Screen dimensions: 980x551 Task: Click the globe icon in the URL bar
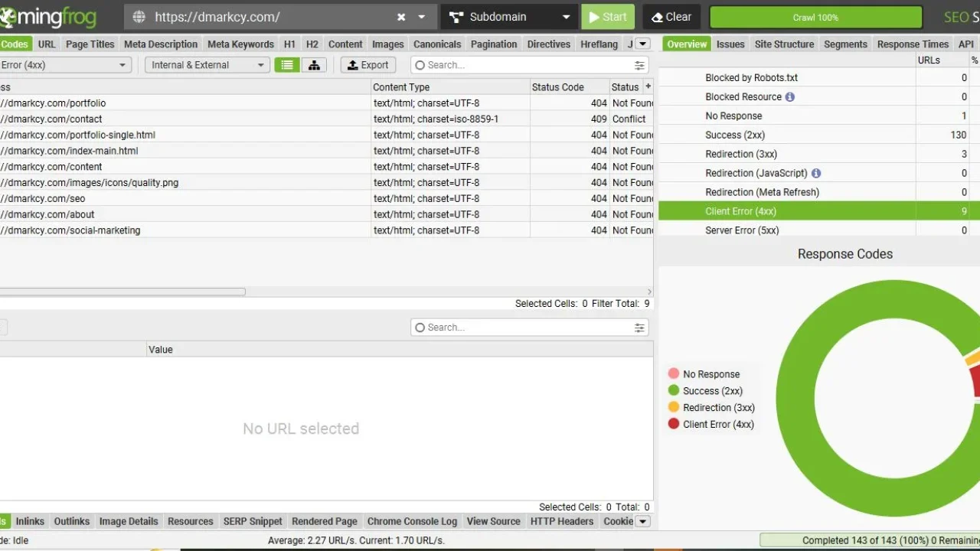tap(141, 16)
